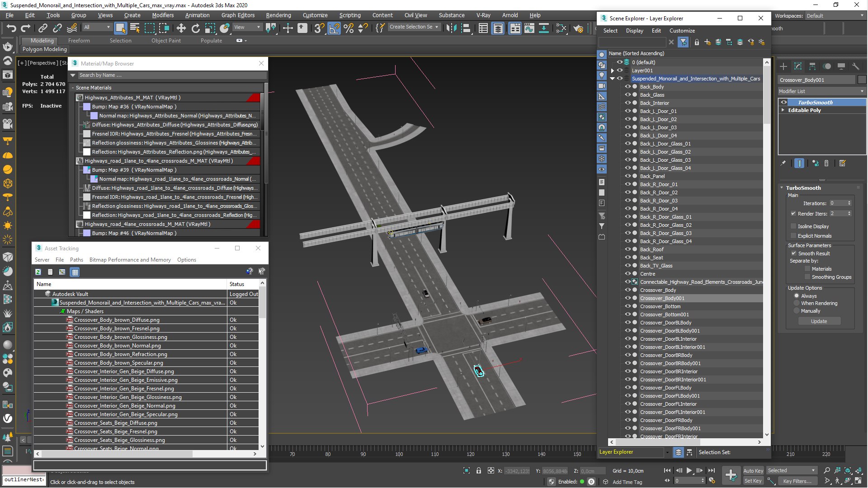Toggle the Render Iters checkbox

point(793,214)
